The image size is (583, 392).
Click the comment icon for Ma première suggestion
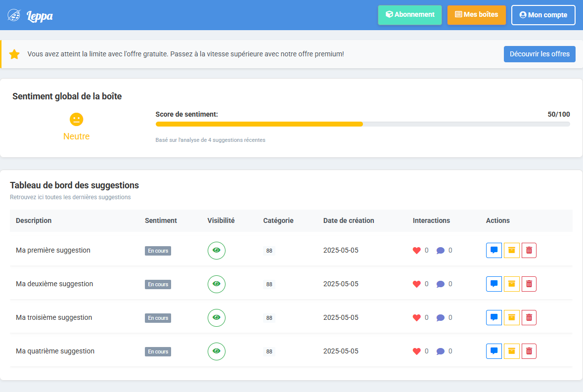tap(493, 251)
